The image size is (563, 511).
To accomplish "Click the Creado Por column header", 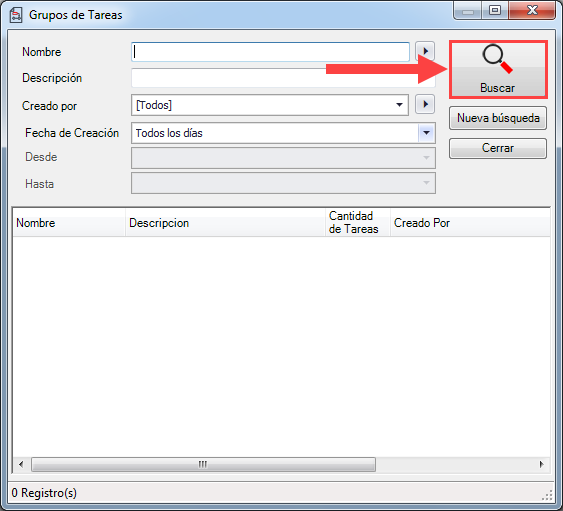I will pyautogui.click(x=470, y=223).
